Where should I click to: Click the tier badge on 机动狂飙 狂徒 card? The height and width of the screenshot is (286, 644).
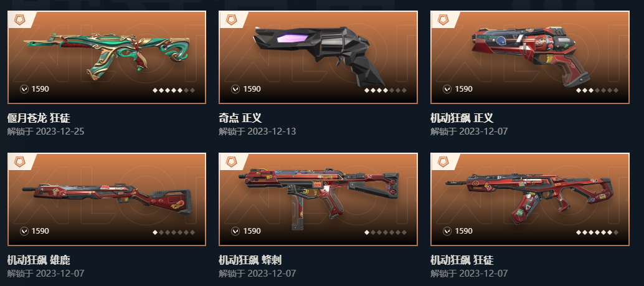coord(443,161)
